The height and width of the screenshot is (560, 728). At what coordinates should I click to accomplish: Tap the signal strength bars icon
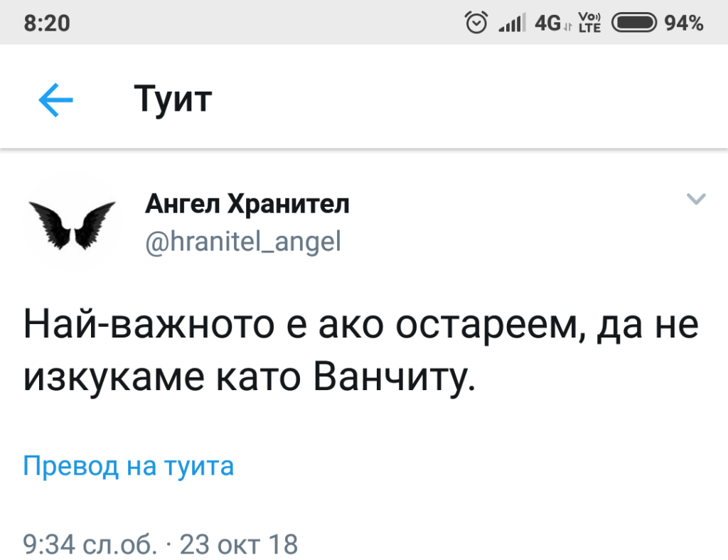tap(510, 23)
